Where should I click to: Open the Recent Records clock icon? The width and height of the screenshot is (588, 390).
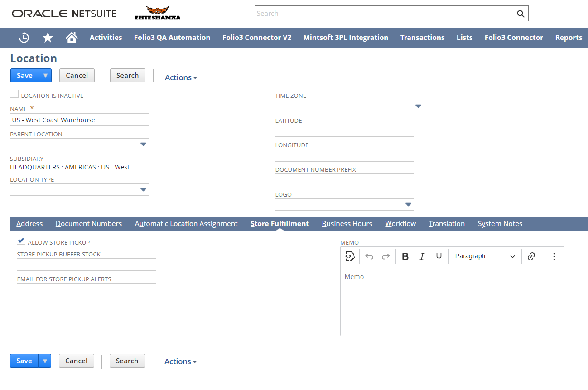(24, 38)
